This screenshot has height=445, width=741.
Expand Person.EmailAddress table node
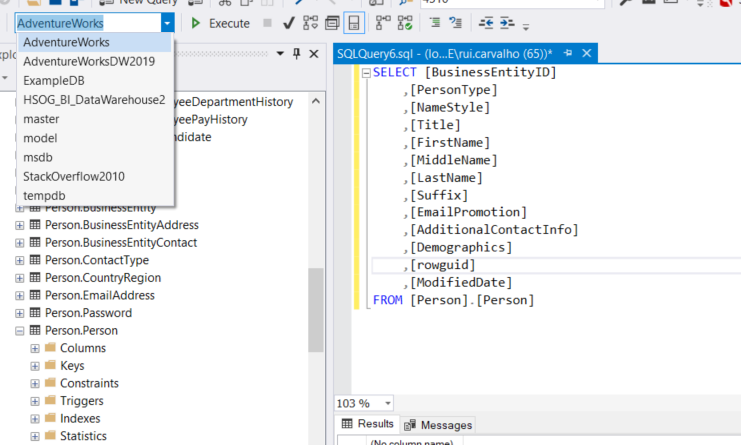[19, 296]
